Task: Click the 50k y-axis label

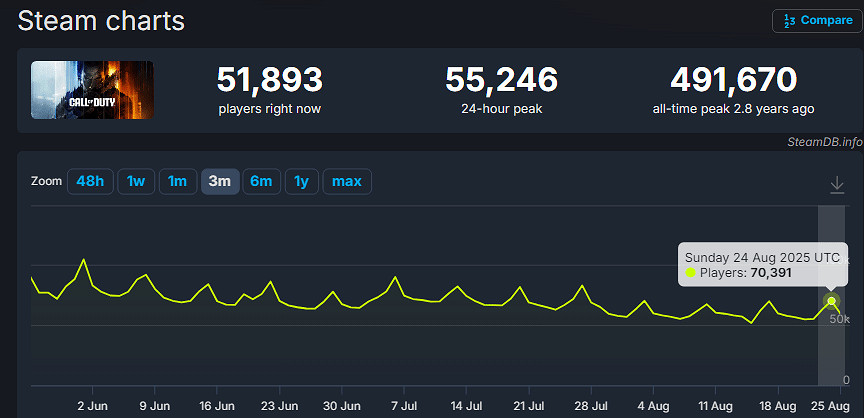Action: click(838, 319)
